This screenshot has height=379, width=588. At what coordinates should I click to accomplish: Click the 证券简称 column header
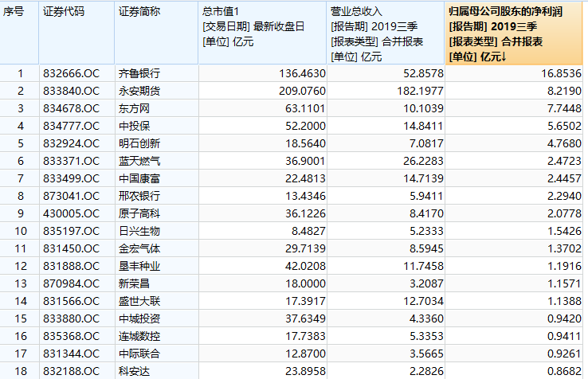pyautogui.click(x=156, y=33)
